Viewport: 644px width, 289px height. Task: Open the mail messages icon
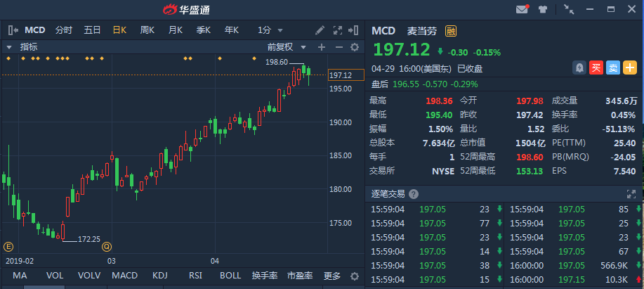(x=522, y=9)
